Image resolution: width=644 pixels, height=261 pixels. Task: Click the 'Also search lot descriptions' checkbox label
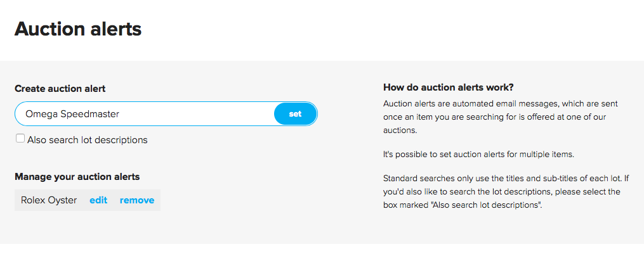click(87, 140)
